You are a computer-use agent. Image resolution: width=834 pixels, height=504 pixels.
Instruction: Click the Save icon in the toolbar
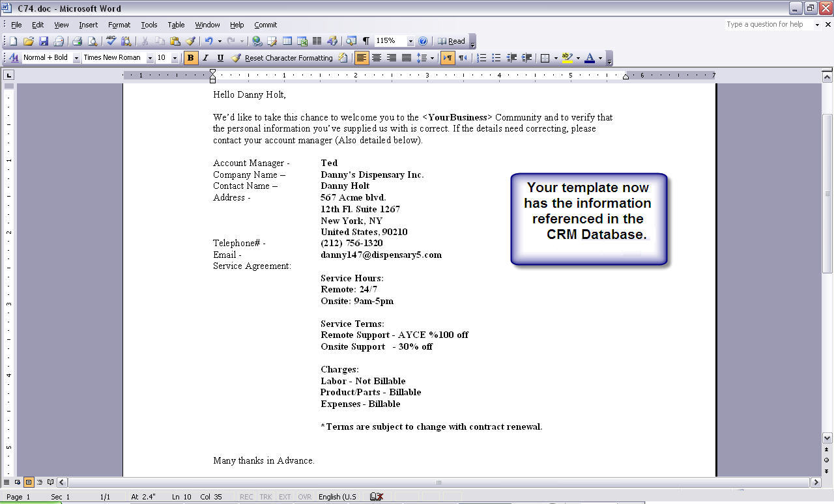pos(44,41)
